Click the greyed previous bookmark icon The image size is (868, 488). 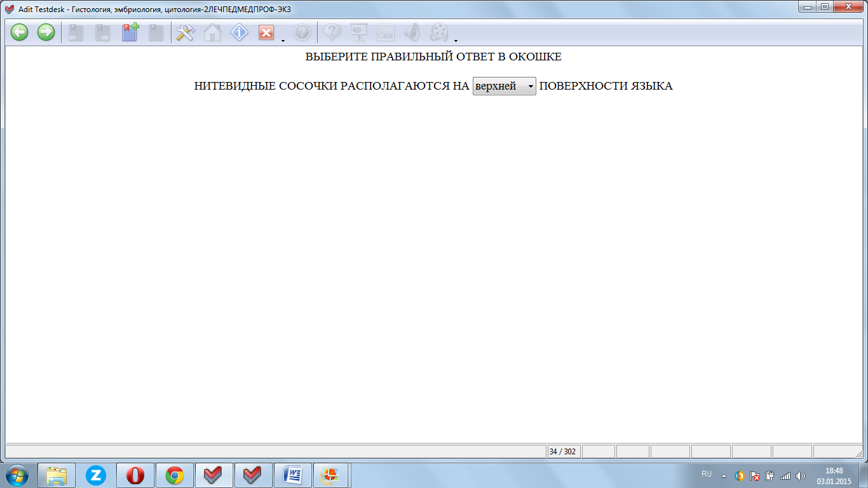tap(76, 33)
